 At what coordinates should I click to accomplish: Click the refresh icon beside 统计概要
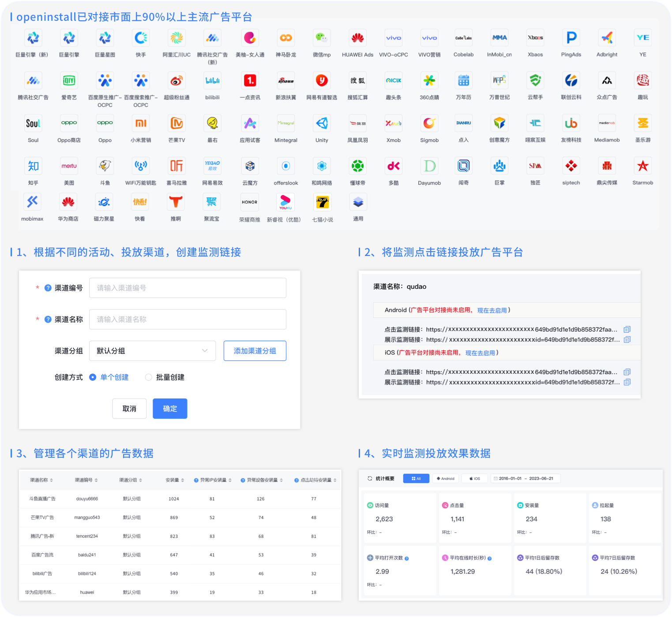(x=370, y=478)
